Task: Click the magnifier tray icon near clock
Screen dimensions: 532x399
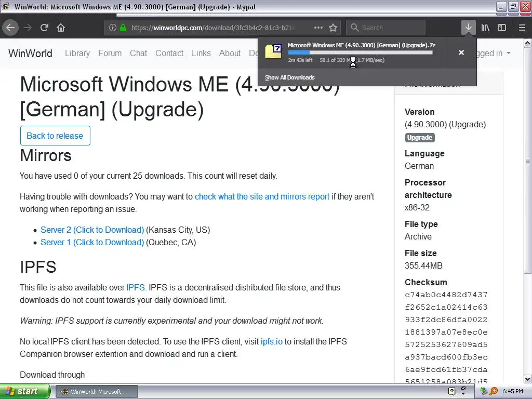Action: (x=494, y=391)
